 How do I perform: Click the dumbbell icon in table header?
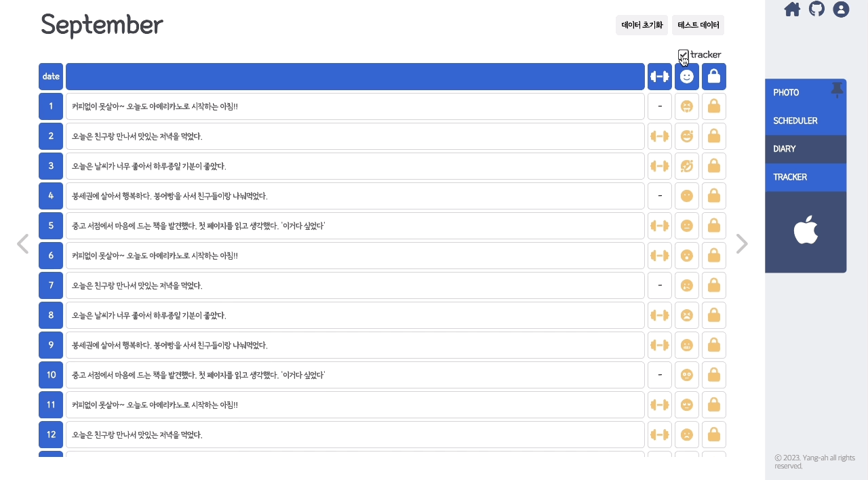click(x=660, y=77)
